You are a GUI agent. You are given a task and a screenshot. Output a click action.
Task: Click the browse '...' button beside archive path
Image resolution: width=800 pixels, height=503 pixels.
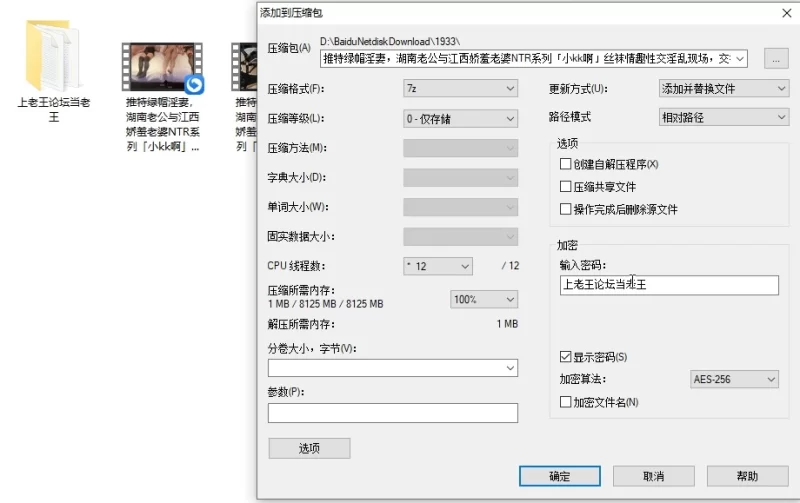776,59
